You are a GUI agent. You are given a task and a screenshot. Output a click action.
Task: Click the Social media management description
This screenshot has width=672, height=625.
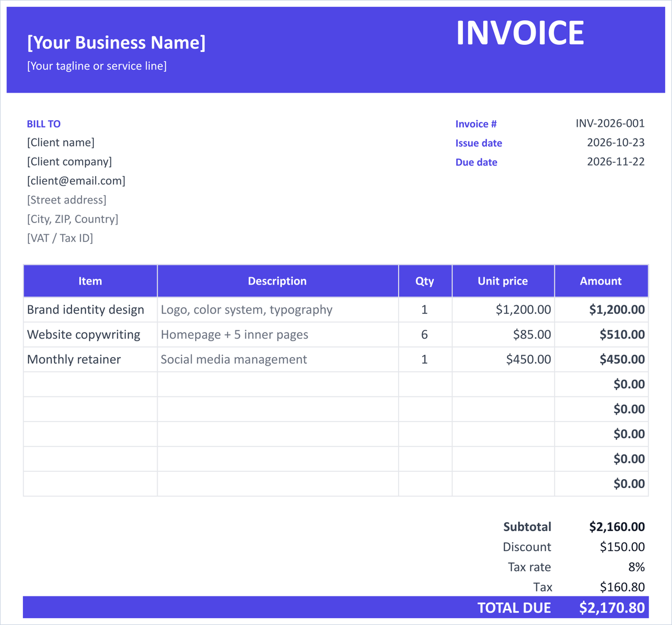pos(278,359)
